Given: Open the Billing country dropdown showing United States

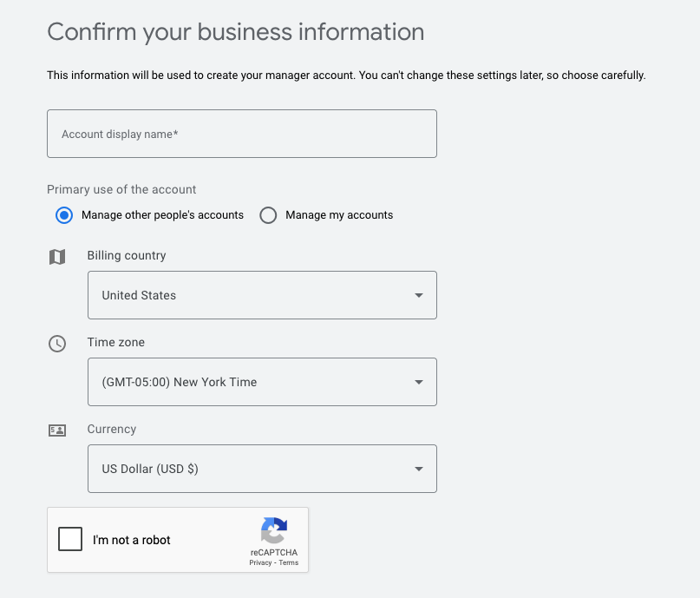Looking at the screenshot, I should pos(262,295).
